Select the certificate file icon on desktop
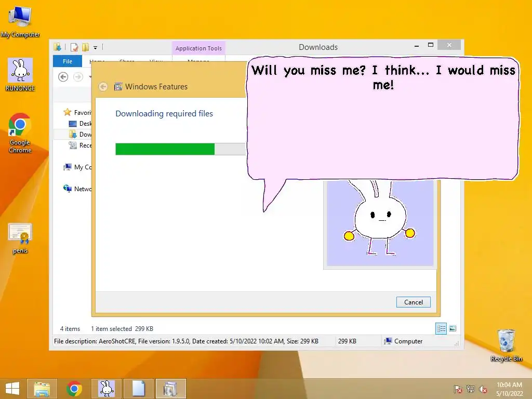Image resolution: width=532 pixels, height=399 pixels. [x=20, y=238]
